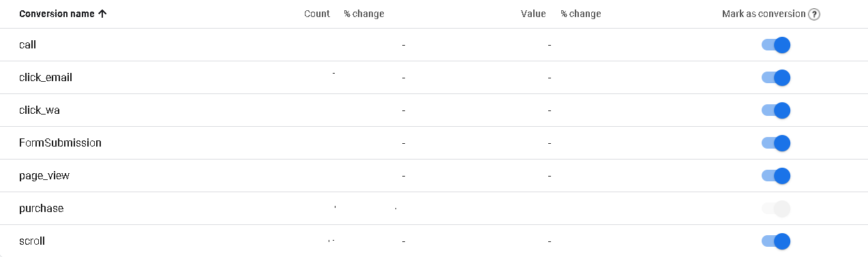
Task: Switch off click_wa conversion toggle
Action: point(776,110)
